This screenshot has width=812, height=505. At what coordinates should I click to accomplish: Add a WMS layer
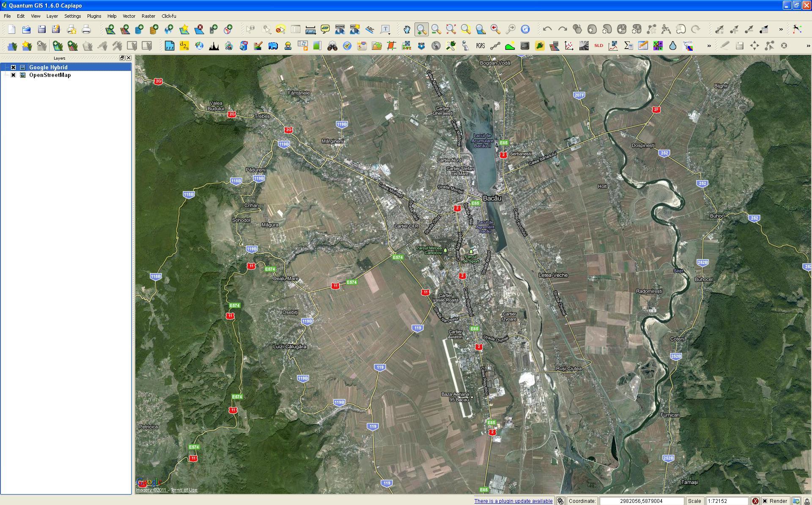169,29
